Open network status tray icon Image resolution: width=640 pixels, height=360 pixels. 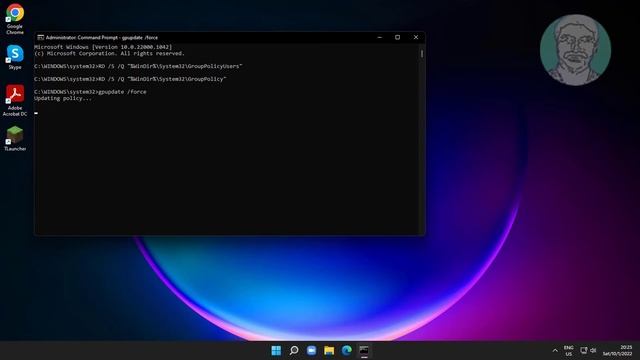[584, 350]
